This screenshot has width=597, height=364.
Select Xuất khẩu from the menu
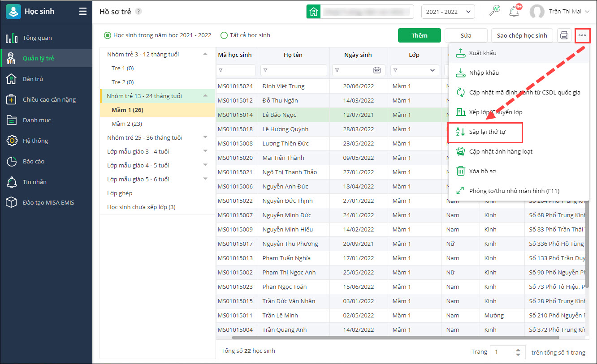point(483,53)
